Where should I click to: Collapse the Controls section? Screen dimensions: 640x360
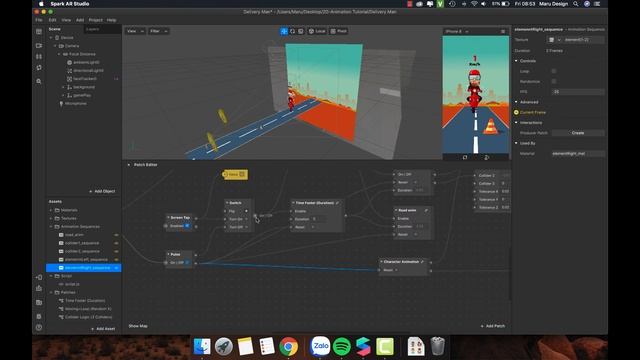[x=516, y=61]
